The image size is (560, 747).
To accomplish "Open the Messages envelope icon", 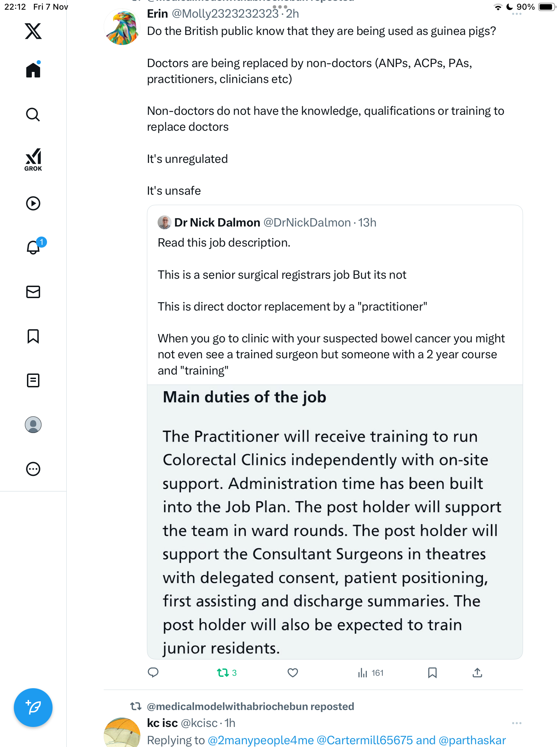I will [33, 292].
